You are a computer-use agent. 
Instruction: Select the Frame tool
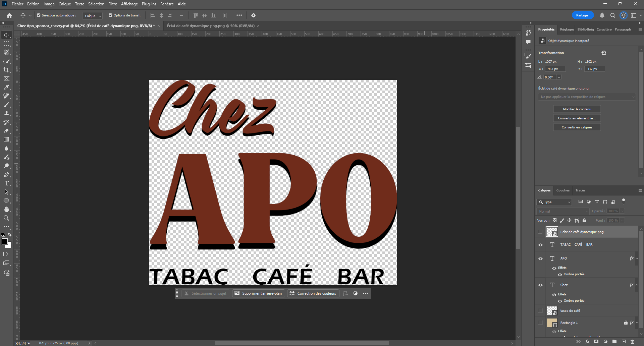point(6,78)
